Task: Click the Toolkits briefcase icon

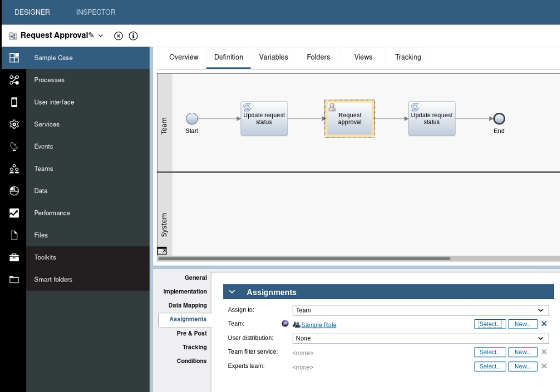Action: coord(14,257)
